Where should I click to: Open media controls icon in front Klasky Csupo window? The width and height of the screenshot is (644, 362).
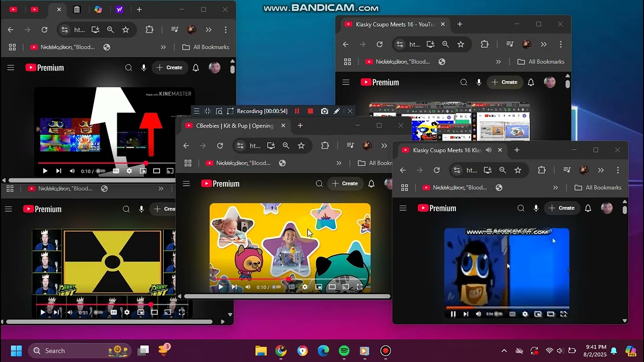pos(567,170)
